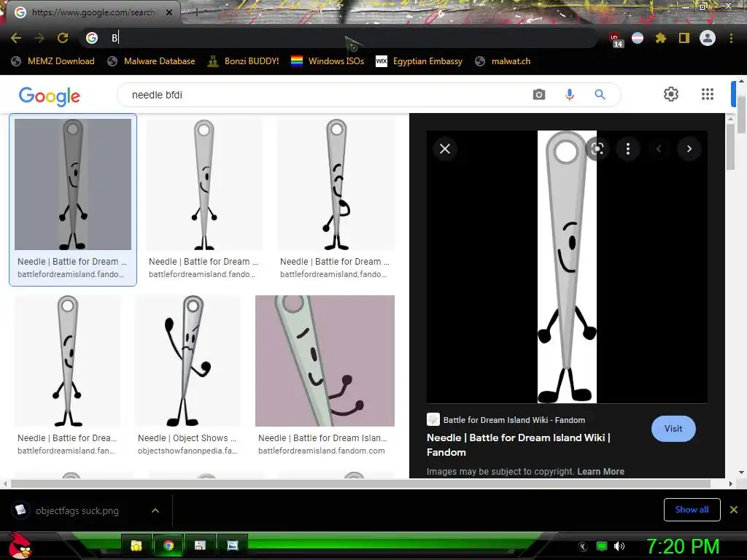Open Google quick settings gear

coord(671,94)
